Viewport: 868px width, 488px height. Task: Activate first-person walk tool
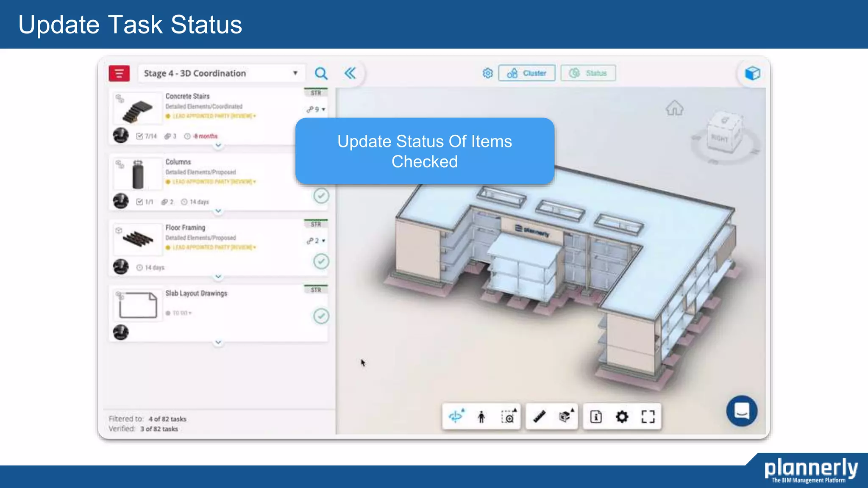481,417
